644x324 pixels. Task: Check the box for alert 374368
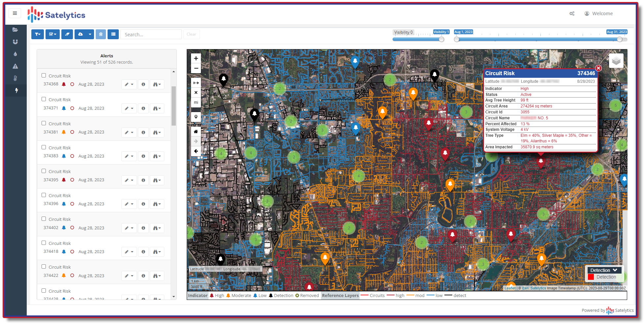[44, 75]
